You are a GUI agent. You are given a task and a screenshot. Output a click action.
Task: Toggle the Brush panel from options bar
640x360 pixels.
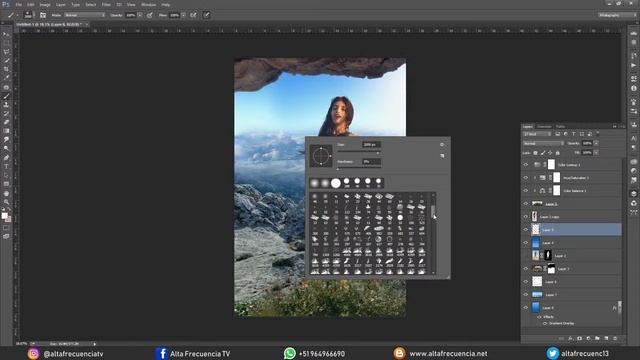(43, 15)
